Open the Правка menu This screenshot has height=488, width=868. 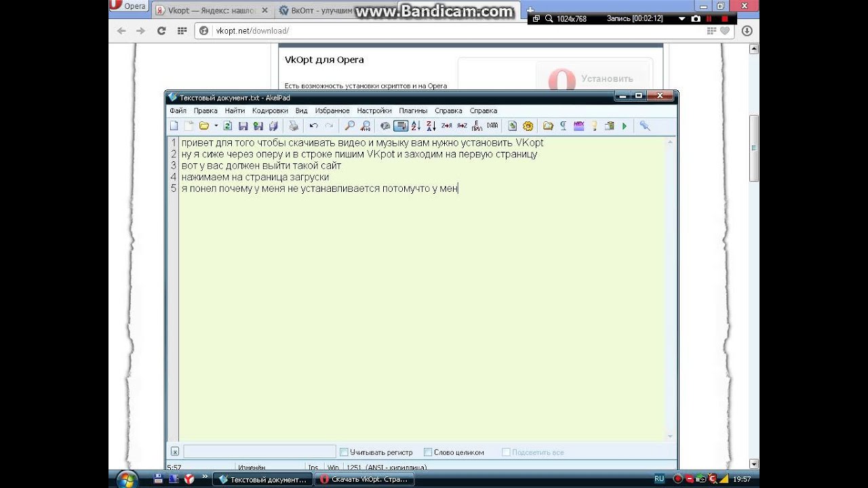pyautogui.click(x=205, y=110)
